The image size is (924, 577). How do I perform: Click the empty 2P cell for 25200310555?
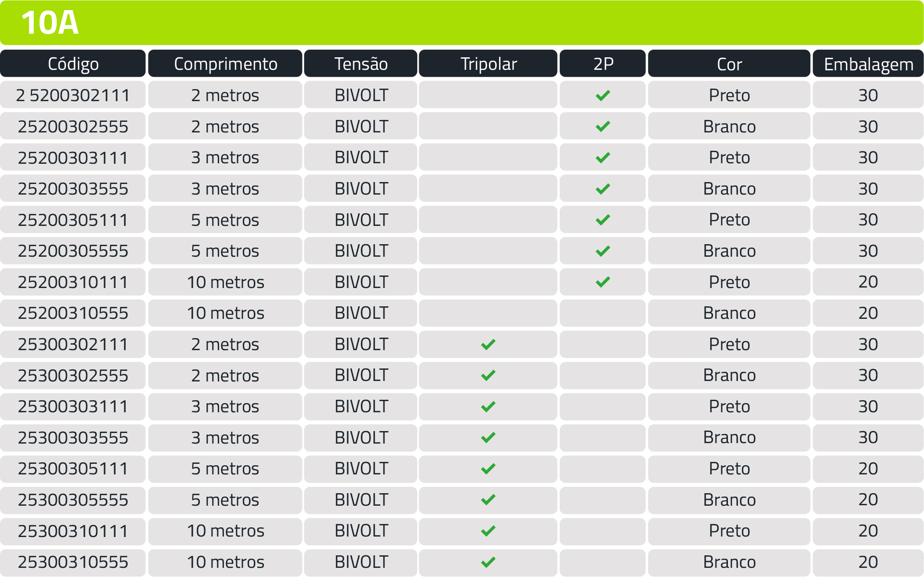(x=603, y=313)
